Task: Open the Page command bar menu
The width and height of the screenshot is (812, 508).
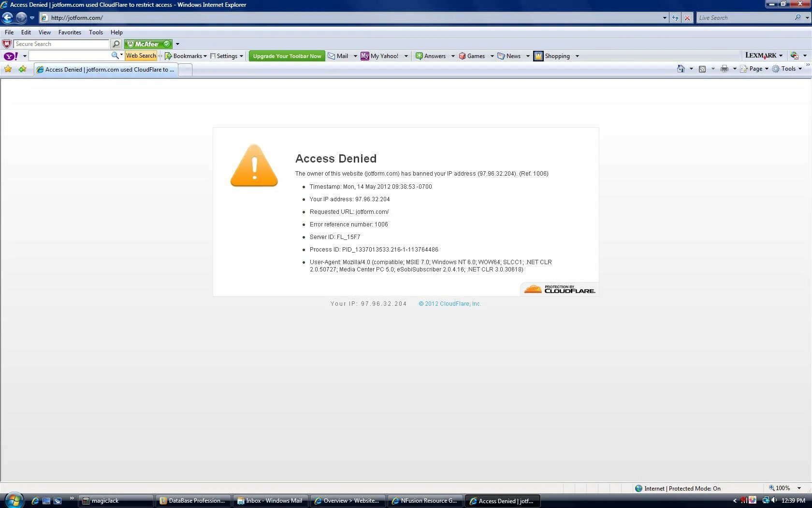Action: [x=754, y=69]
